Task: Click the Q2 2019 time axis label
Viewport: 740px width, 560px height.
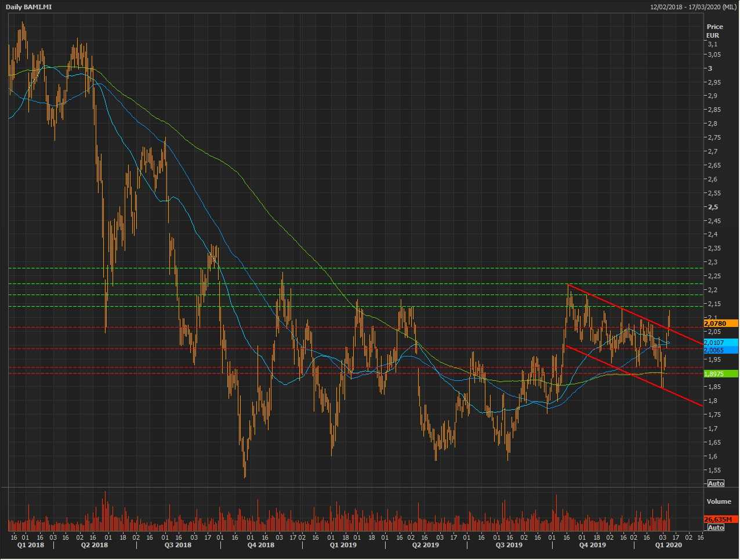Action: coord(426,545)
